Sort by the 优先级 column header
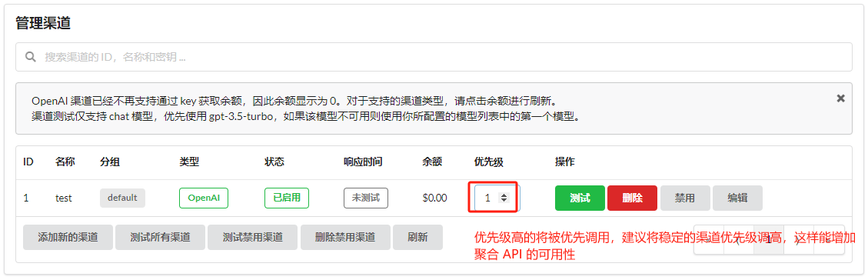The width and height of the screenshot is (868, 280). click(x=489, y=162)
